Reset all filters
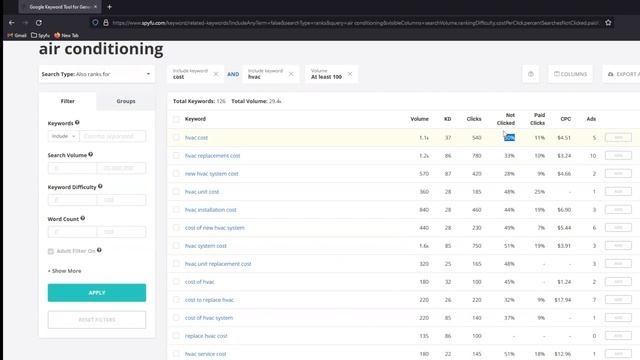The height and width of the screenshot is (360, 640). tap(97, 320)
